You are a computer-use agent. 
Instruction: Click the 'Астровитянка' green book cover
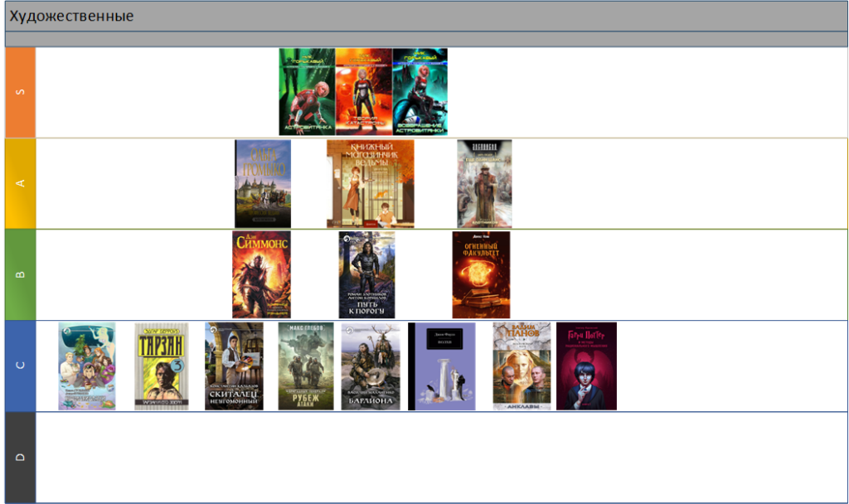click(x=307, y=91)
